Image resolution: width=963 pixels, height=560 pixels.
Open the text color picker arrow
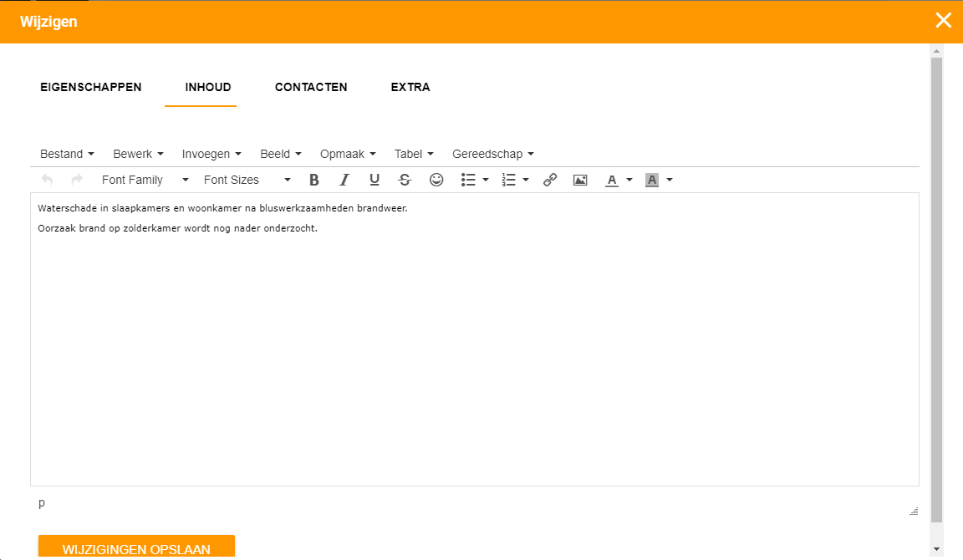[x=629, y=180]
